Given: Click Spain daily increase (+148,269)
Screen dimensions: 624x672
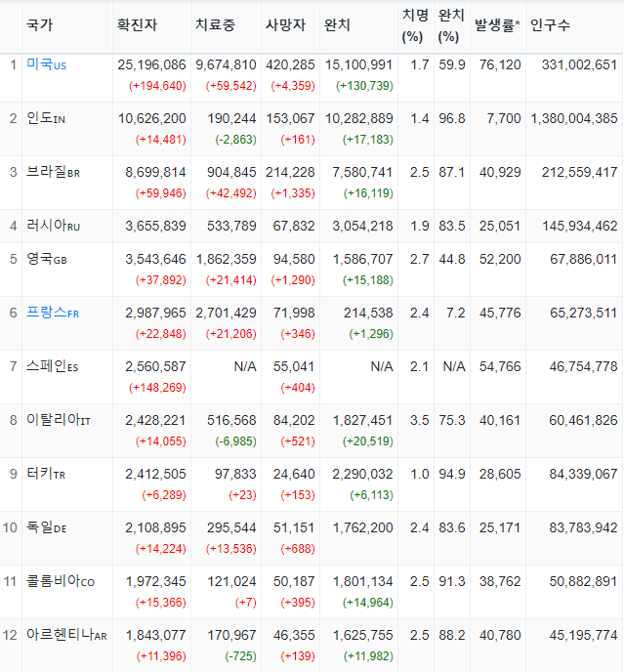Looking at the screenshot, I should pyautogui.click(x=157, y=388).
